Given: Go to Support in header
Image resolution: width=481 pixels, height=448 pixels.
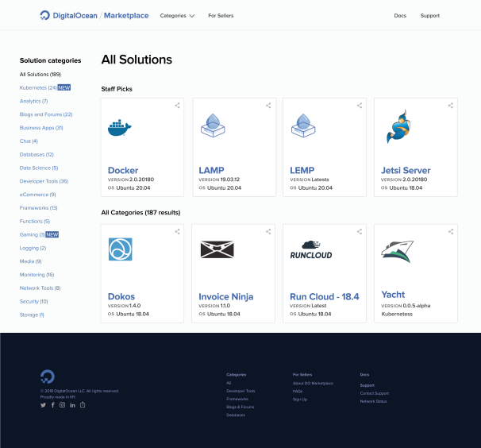Looking at the screenshot, I should (x=429, y=15).
